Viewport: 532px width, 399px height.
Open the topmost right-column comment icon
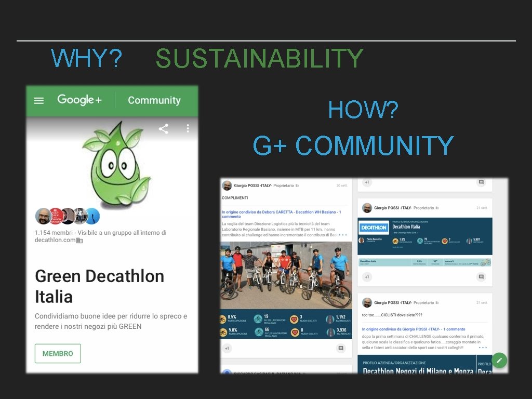click(481, 182)
